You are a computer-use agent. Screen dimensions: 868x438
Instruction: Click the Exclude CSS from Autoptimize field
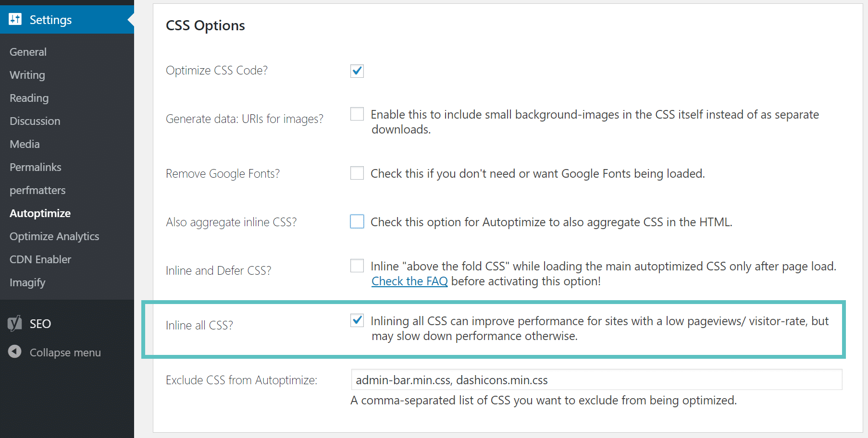(x=596, y=379)
